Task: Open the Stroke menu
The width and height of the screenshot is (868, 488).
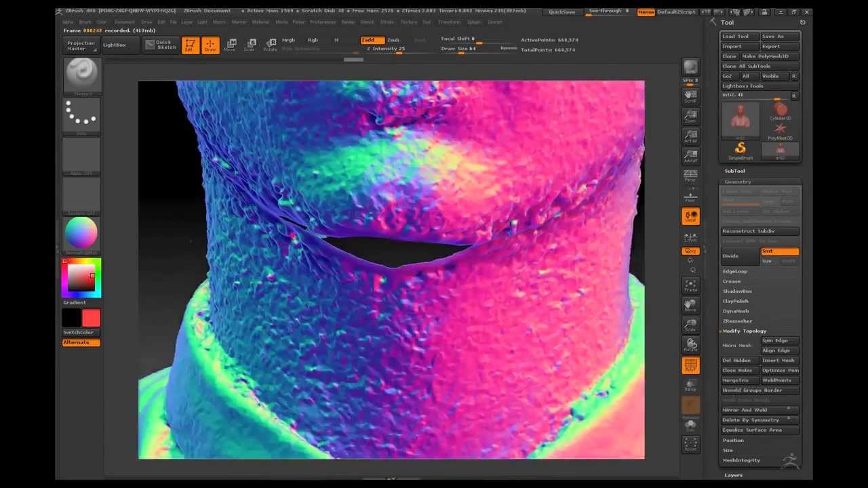Action: click(x=387, y=22)
